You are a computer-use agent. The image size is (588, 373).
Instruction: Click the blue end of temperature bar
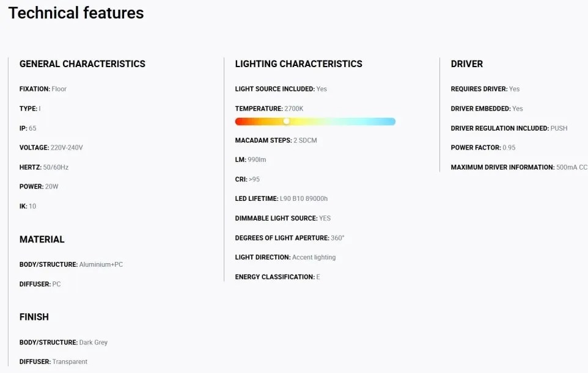point(390,121)
